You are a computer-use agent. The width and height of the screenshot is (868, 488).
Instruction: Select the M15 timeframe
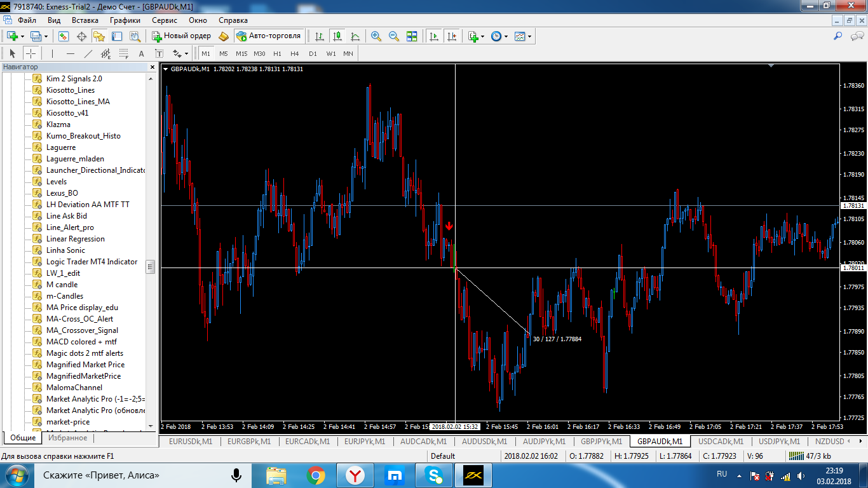click(241, 53)
